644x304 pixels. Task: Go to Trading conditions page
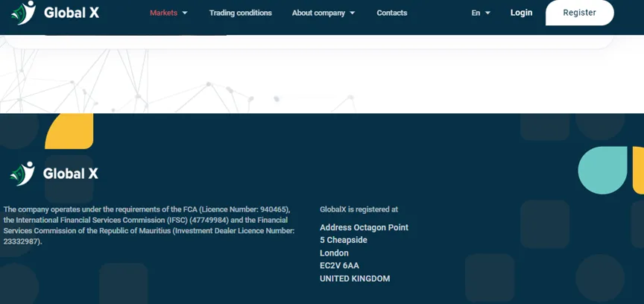click(240, 13)
